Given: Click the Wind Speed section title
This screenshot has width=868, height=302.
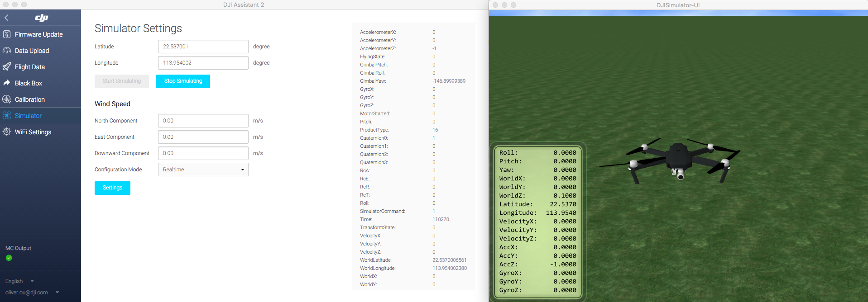Looking at the screenshot, I should coord(112,104).
